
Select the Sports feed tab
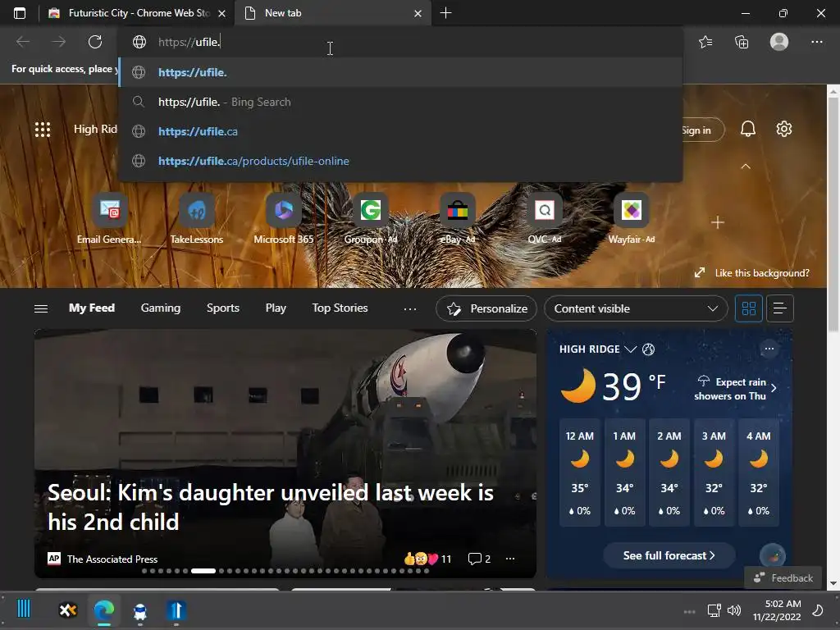click(x=223, y=308)
